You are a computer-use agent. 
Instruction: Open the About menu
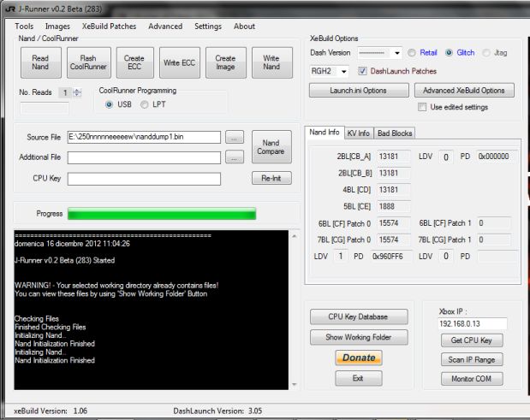click(244, 27)
